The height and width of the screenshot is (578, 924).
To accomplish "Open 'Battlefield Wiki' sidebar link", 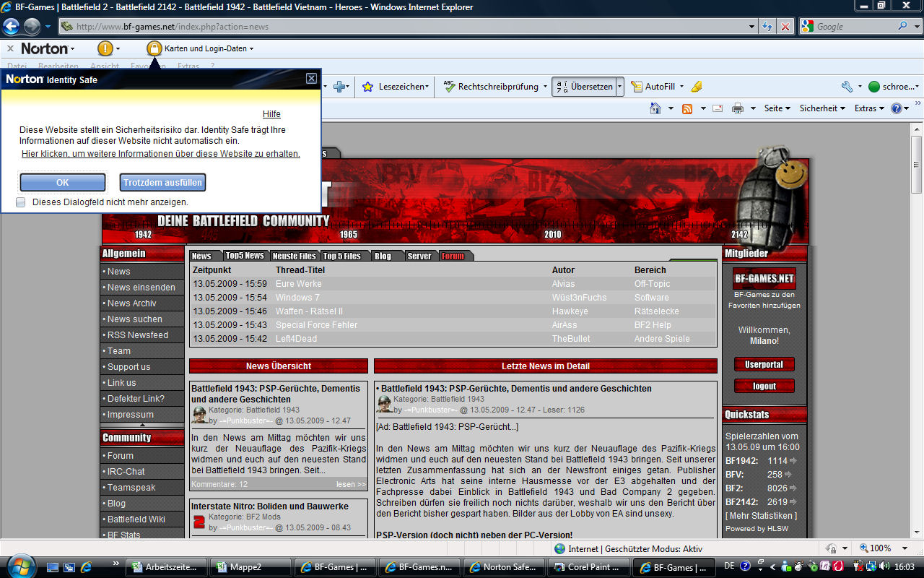I will click(136, 519).
